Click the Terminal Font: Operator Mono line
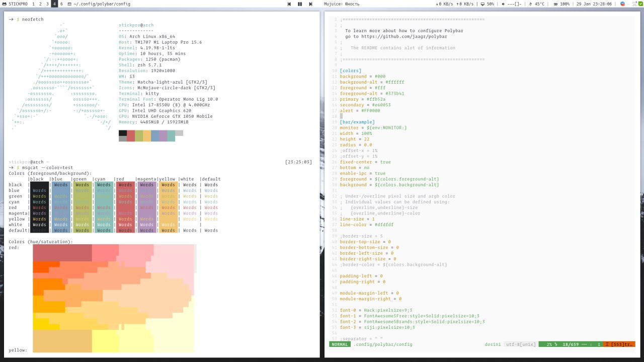This screenshot has width=644, height=362. [x=169, y=99]
